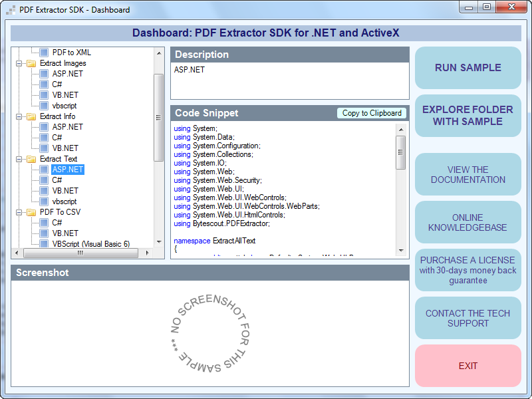Click the Code Snippet scroll up arrow
532x399 pixels.
pos(401,130)
